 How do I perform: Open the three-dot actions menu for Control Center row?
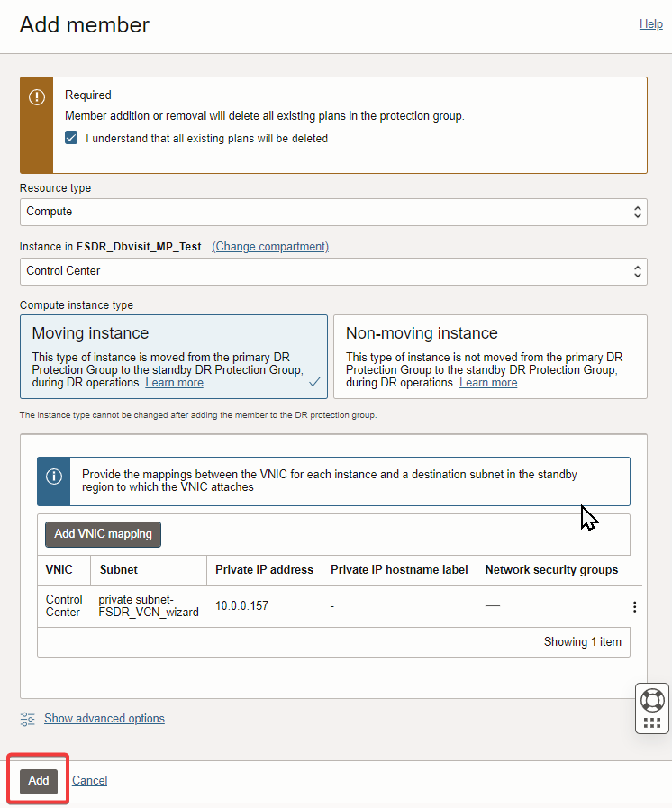point(634,607)
